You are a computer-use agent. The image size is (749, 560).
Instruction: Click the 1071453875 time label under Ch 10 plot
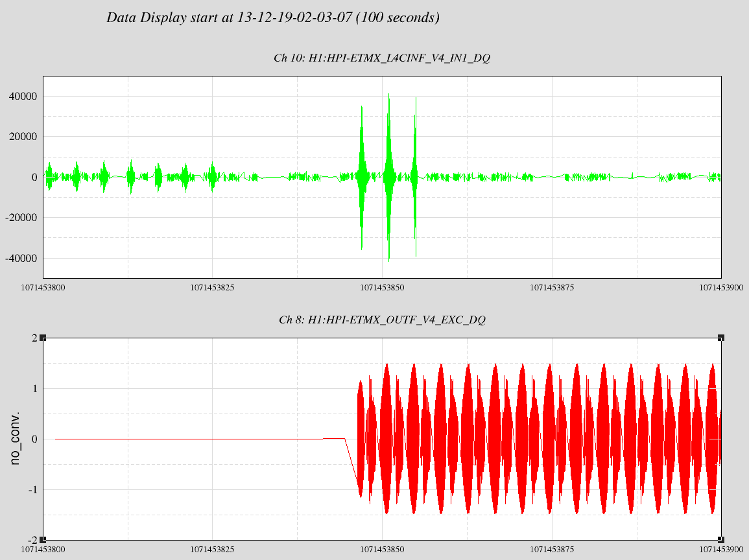552,287
